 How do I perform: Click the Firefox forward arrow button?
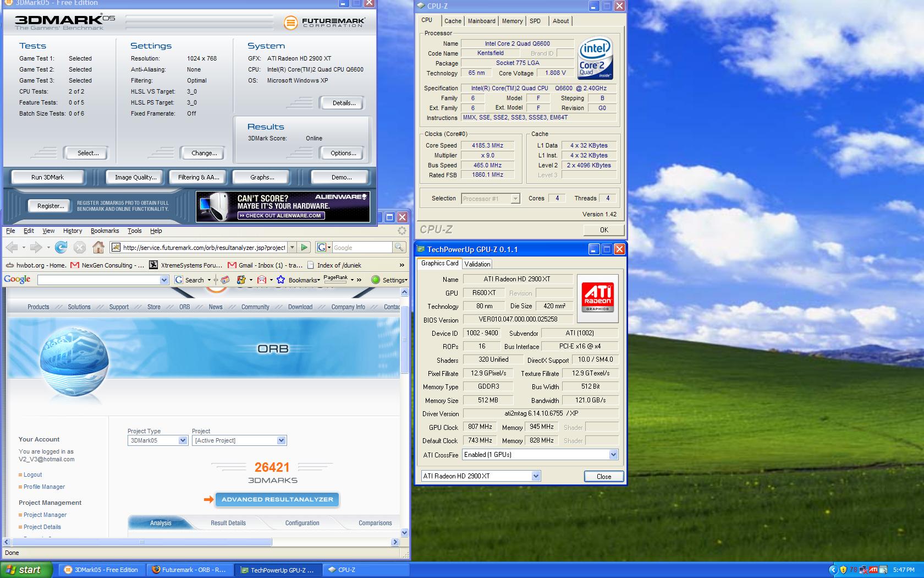(x=36, y=247)
